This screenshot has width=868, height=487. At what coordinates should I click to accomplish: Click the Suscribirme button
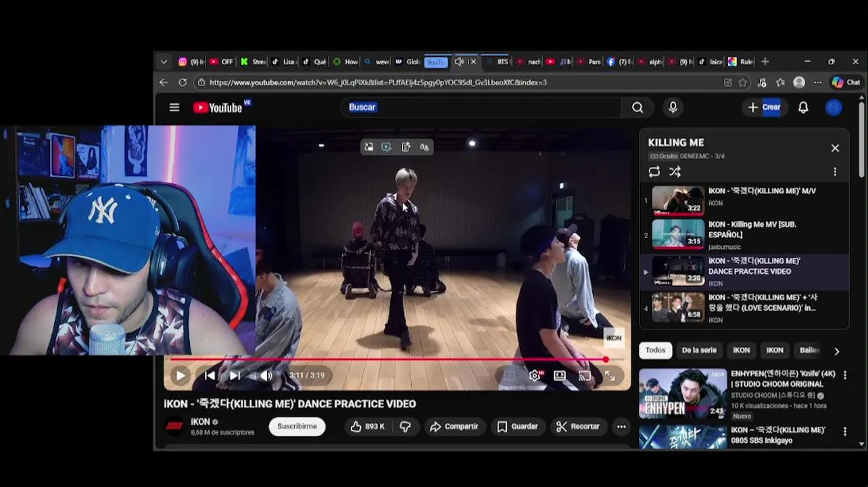click(x=297, y=427)
